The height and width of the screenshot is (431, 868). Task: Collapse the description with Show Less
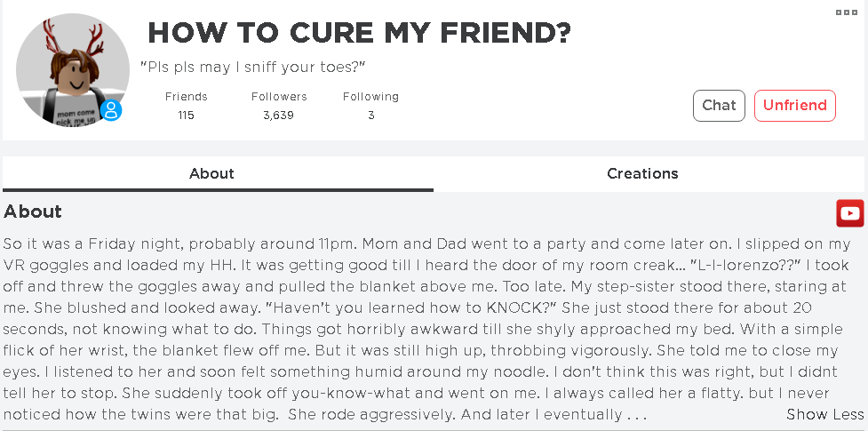click(x=824, y=414)
